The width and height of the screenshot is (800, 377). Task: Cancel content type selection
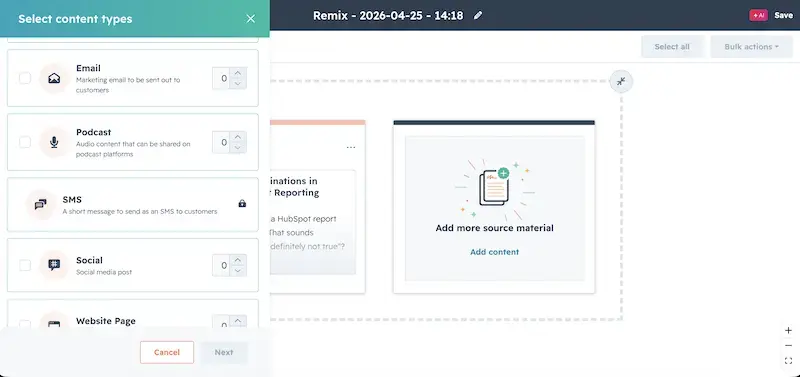(x=167, y=353)
